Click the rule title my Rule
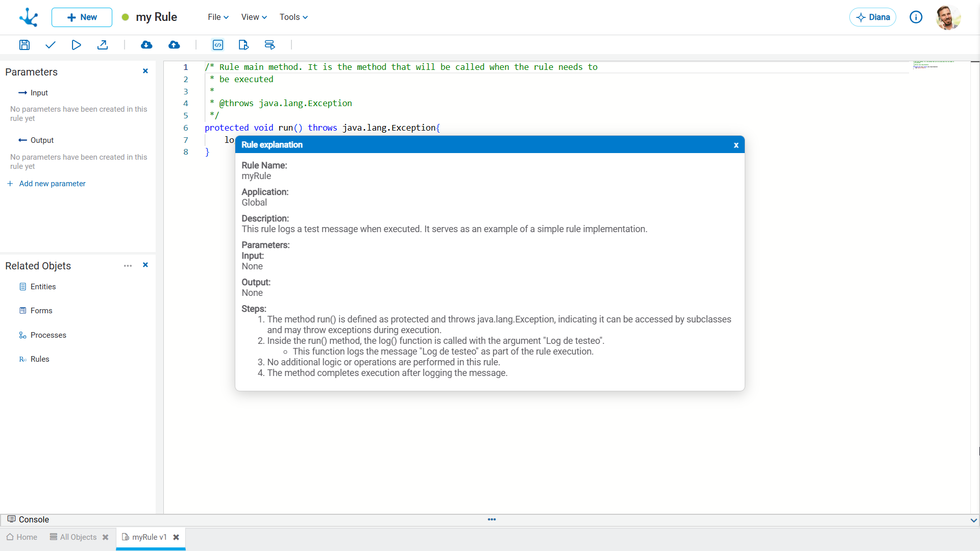This screenshot has height=551, width=980. point(156,17)
